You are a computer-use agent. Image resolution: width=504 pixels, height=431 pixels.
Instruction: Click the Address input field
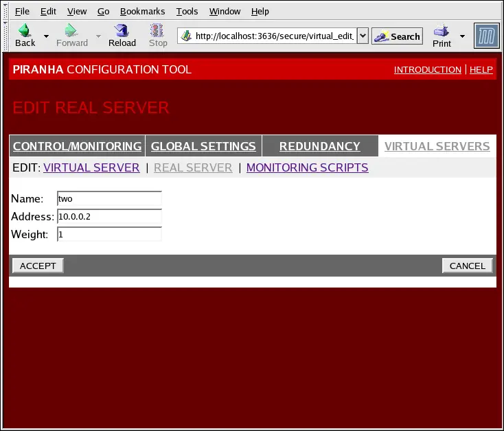tap(109, 217)
